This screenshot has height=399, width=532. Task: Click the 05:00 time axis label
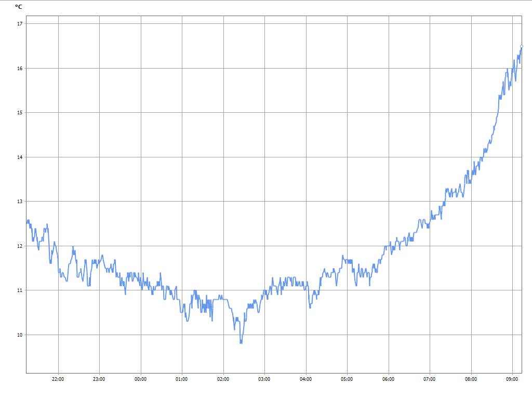pos(347,379)
